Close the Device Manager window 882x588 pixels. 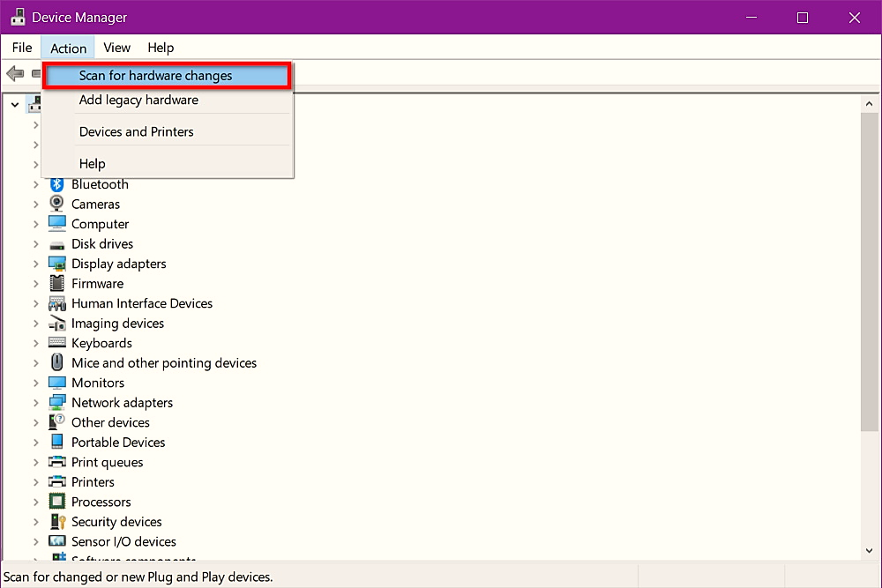point(854,18)
